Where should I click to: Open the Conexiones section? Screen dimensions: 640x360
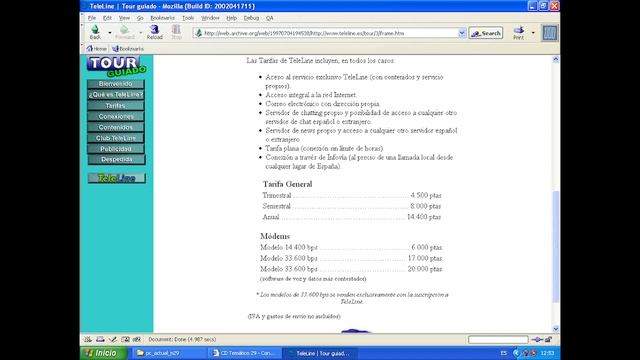click(x=116, y=116)
